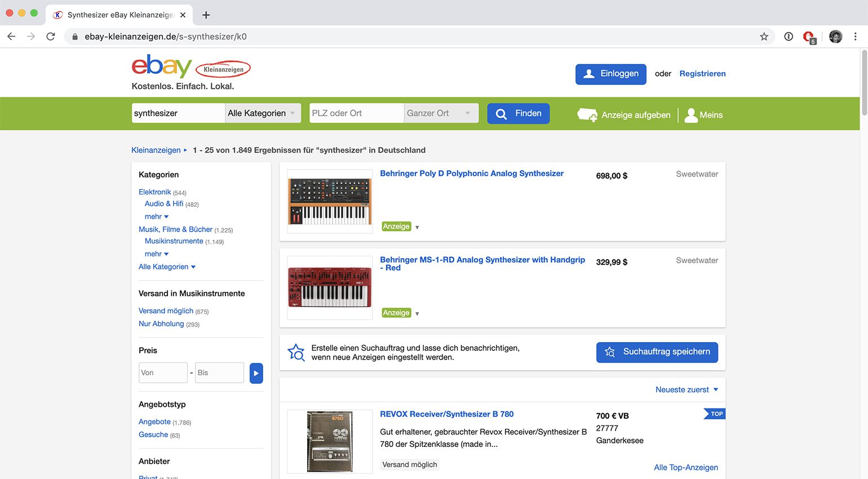
Task: Filter by Elektronik category
Action: (154, 192)
